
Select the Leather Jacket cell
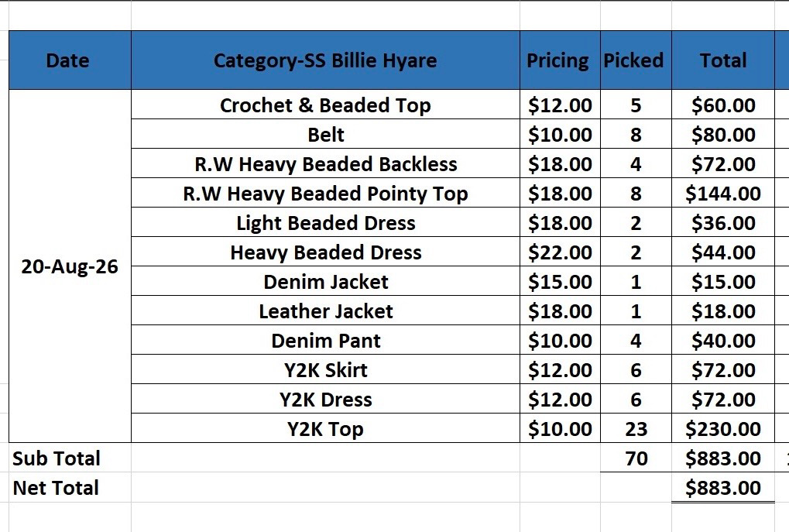pyautogui.click(x=325, y=311)
